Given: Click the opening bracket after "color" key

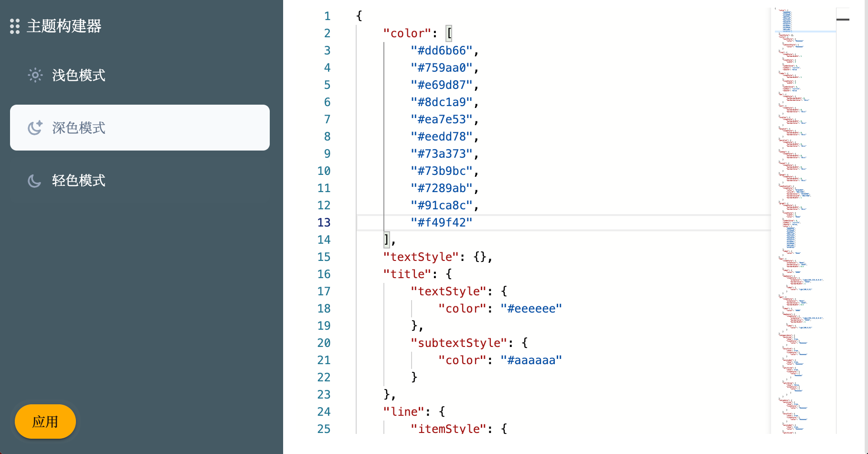Looking at the screenshot, I should (449, 33).
